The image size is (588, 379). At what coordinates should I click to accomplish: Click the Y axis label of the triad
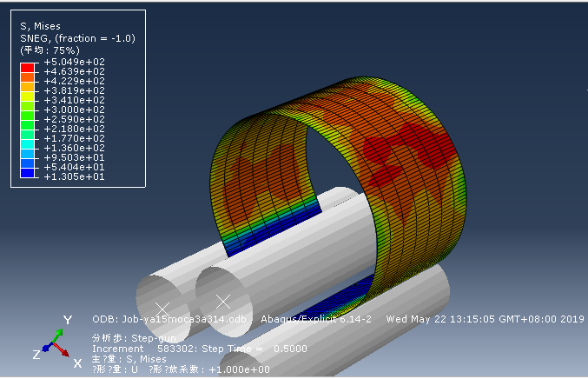(68, 320)
